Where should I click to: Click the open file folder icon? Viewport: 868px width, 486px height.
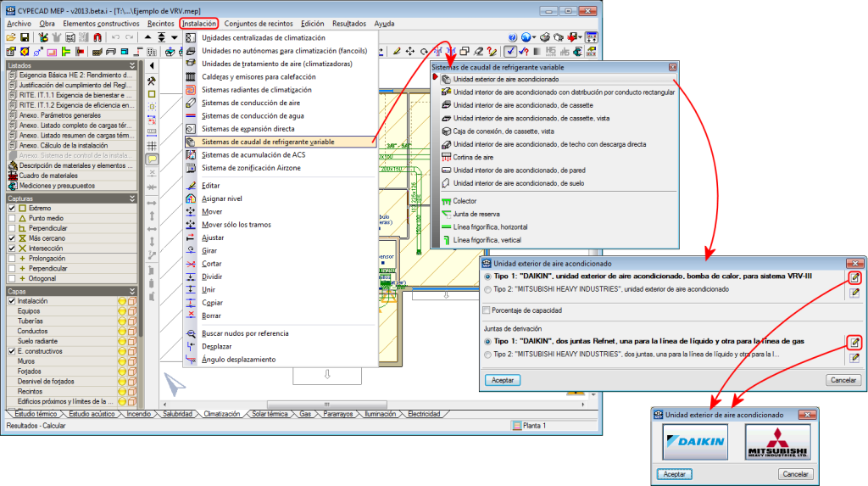pos(11,37)
